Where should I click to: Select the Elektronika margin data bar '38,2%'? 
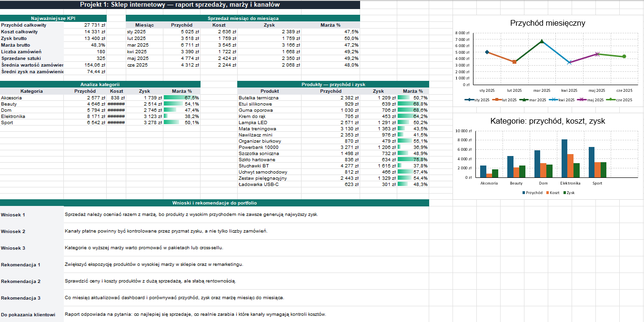click(181, 117)
